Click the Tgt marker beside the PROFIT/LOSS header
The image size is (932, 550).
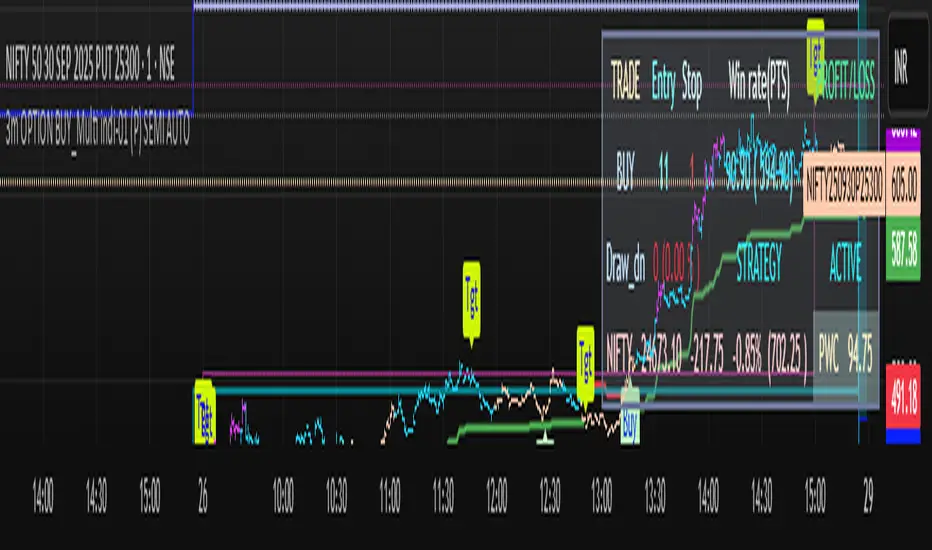815,56
